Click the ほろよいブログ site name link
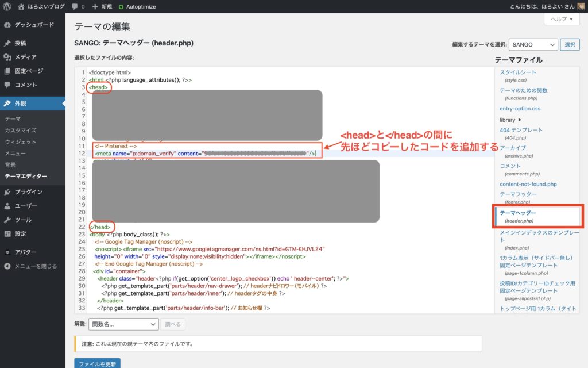The width and height of the screenshot is (588, 368). (x=46, y=6)
